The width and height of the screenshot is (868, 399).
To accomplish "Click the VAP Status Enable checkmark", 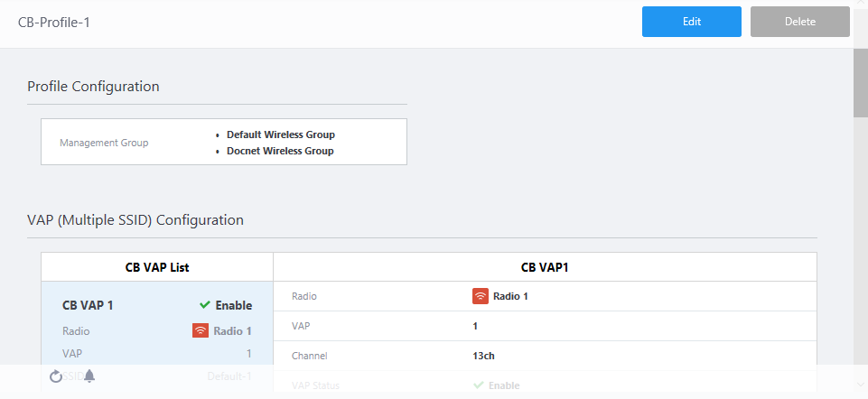I will point(479,385).
